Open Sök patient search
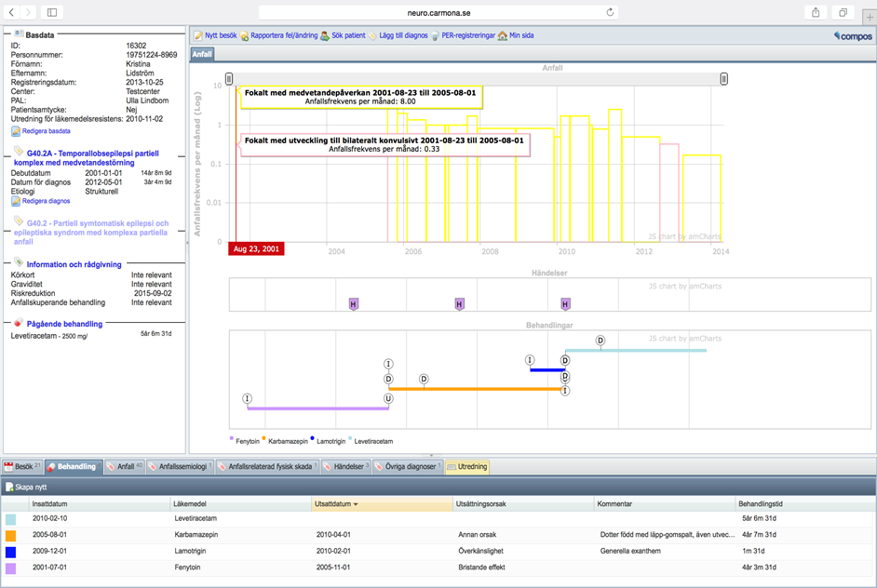This screenshot has height=588, width=877. (343, 35)
